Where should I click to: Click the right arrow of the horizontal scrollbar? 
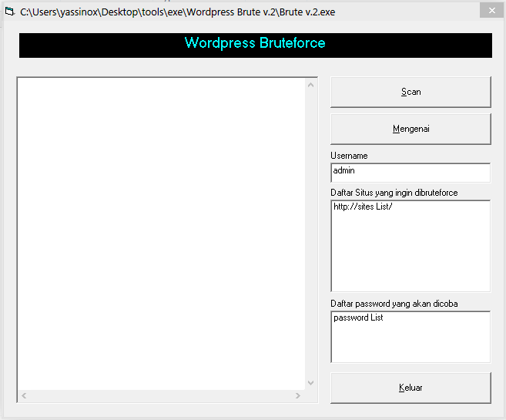[x=298, y=396]
